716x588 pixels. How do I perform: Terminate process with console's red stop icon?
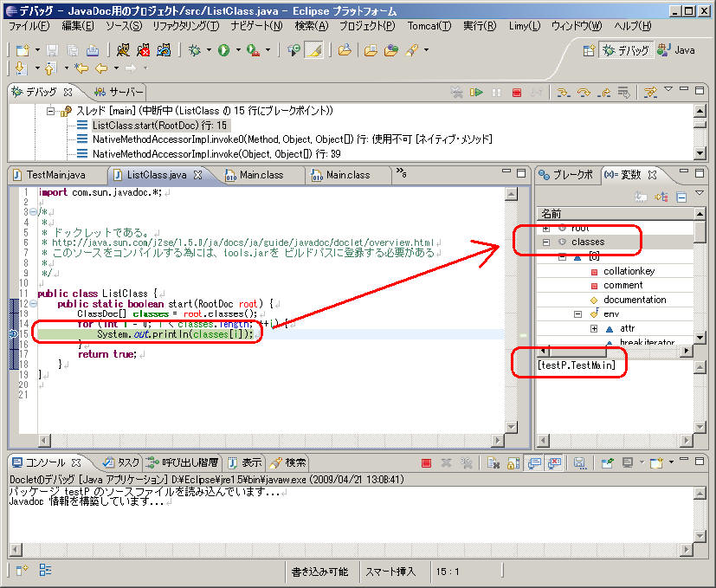426,463
